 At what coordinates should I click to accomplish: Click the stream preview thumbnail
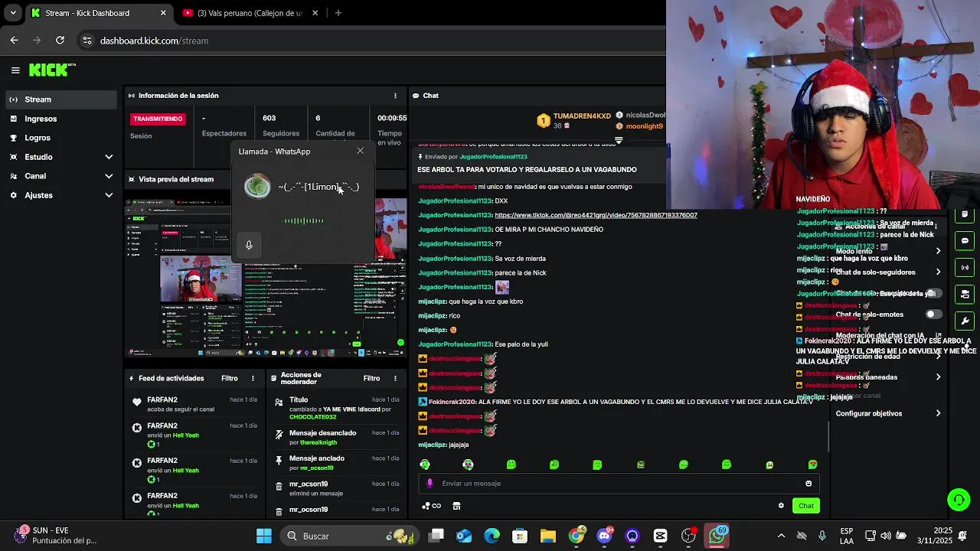pyautogui.click(x=266, y=277)
